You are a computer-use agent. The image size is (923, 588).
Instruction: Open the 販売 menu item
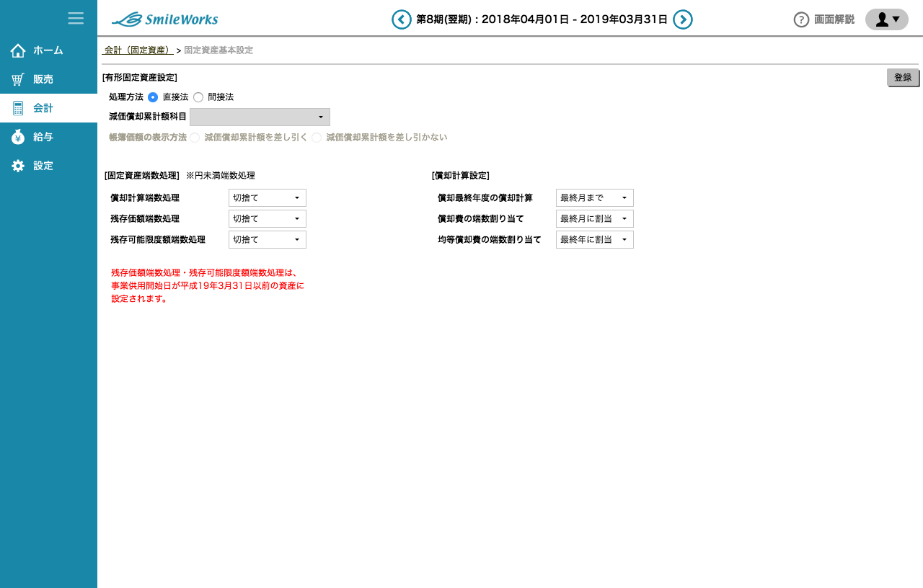pos(48,79)
